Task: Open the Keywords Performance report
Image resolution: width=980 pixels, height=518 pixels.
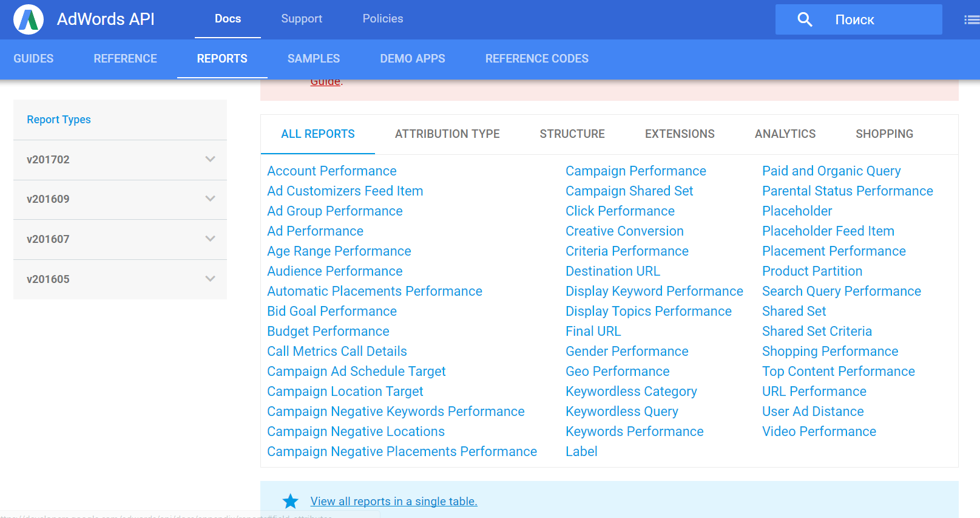Action: [634, 432]
